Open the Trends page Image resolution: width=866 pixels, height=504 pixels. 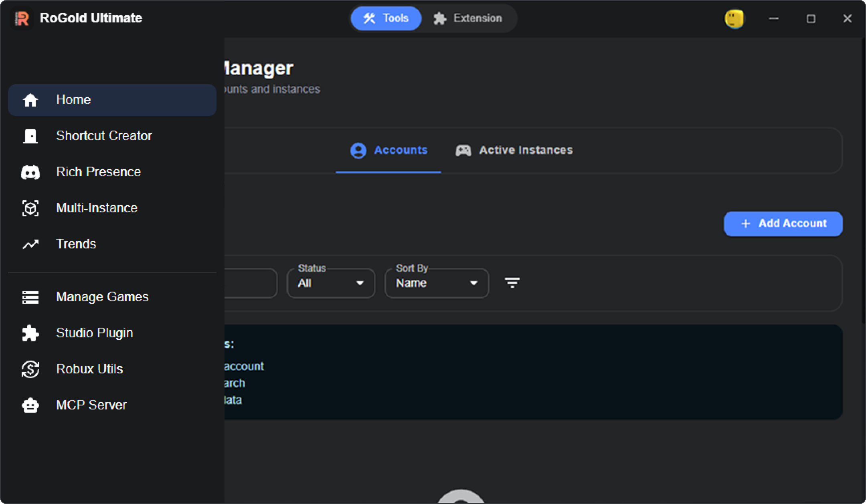click(112, 244)
